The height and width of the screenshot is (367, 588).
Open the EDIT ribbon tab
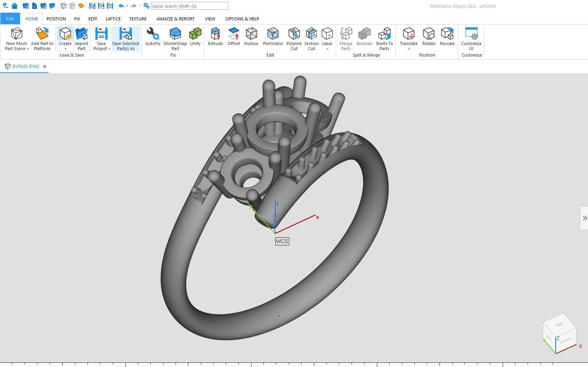click(93, 18)
